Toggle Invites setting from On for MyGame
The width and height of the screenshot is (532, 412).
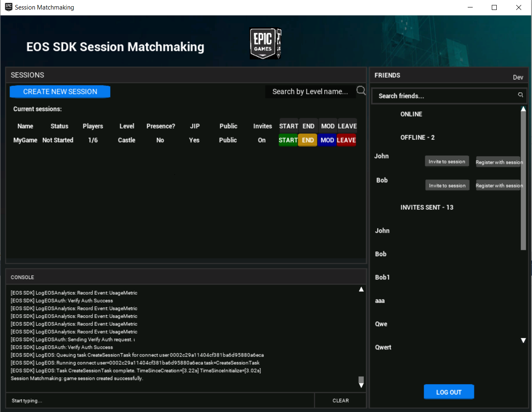(262, 140)
